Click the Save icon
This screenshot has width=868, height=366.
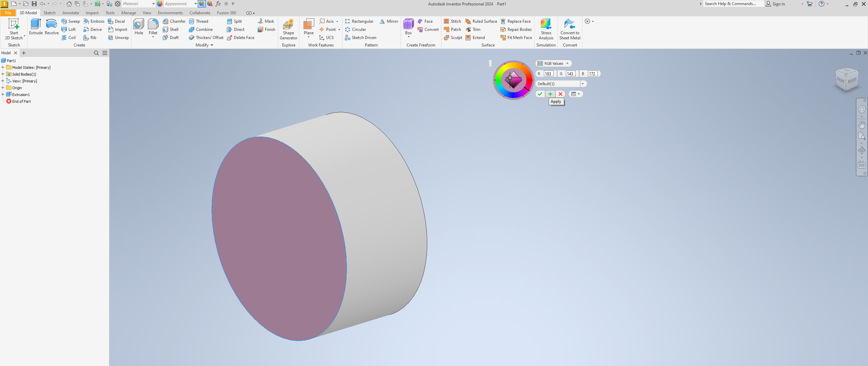tap(34, 4)
